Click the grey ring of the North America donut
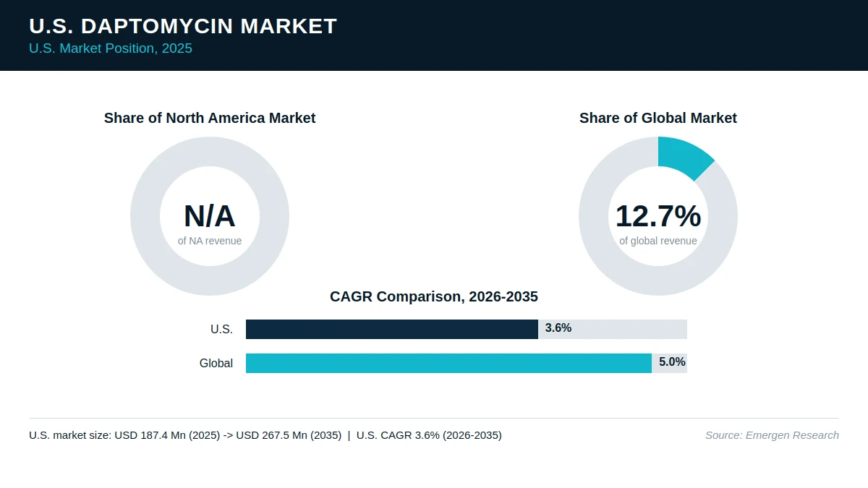This screenshot has height=488, width=868. pyautogui.click(x=145, y=216)
